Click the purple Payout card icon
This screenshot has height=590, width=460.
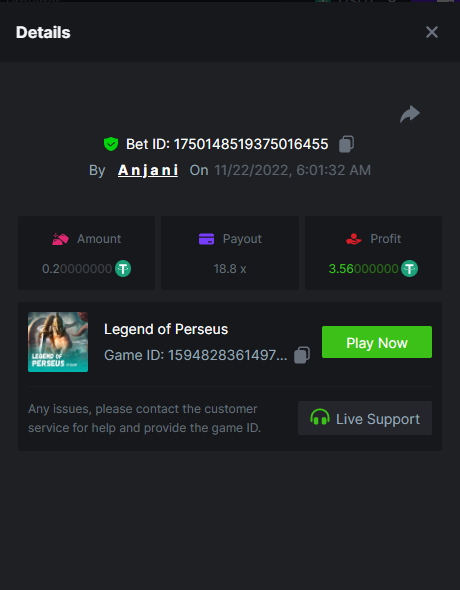point(206,239)
